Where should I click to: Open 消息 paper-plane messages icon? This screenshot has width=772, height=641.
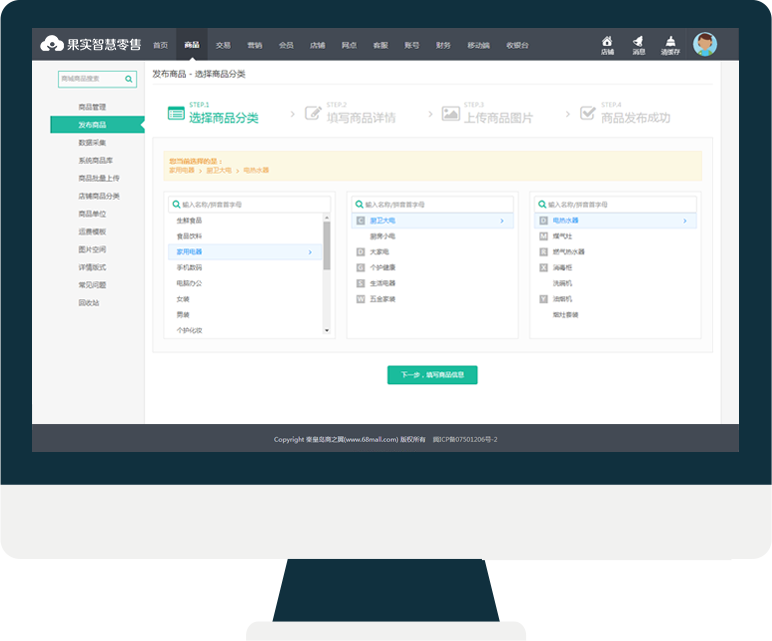[638, 43]
